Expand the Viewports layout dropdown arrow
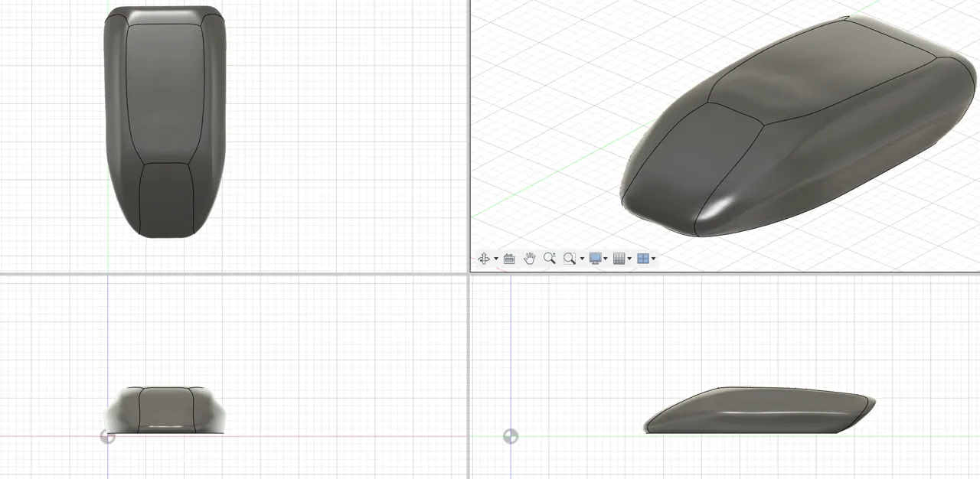980x479 pixels. pos(653,259)
